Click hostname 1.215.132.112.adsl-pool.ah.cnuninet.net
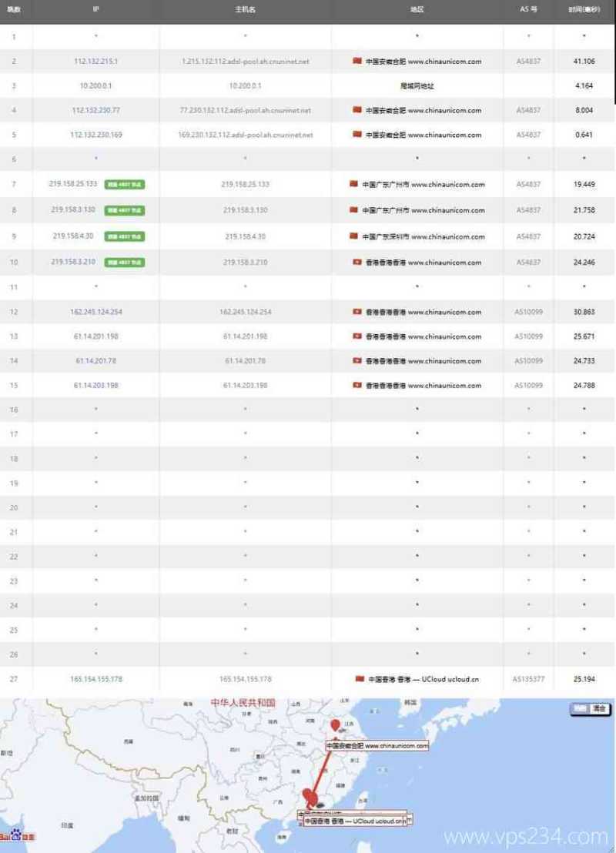The width and height of the screenshot is (616, 853). (245, 61)
